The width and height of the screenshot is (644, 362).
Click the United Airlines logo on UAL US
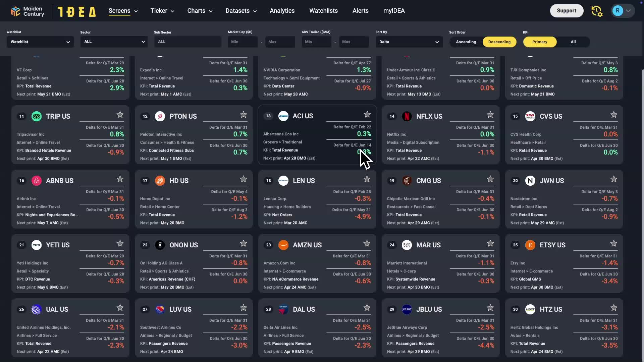coord(37,309)
